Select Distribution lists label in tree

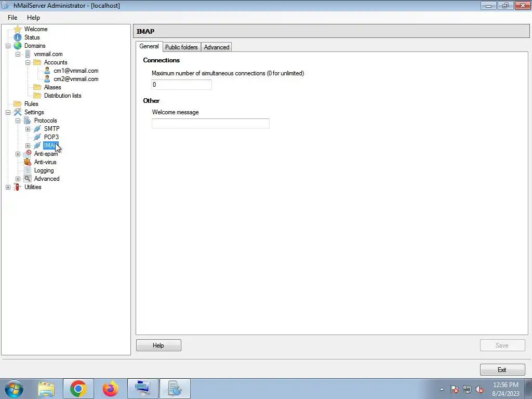coord(63,96)
